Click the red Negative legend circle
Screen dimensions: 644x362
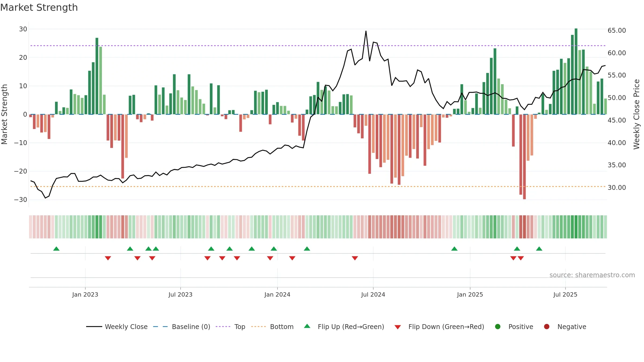547,327
